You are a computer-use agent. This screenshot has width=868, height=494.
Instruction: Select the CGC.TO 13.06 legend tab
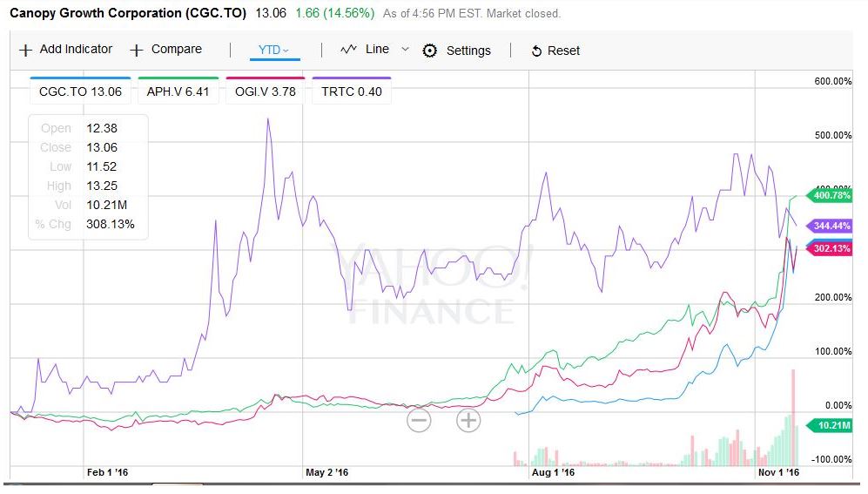point(80,91)
